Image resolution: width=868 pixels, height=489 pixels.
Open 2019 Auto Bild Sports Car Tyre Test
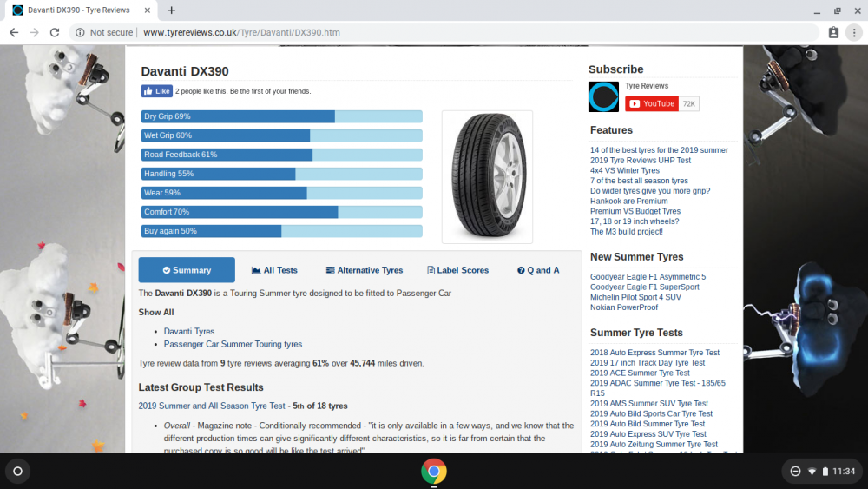651,413
